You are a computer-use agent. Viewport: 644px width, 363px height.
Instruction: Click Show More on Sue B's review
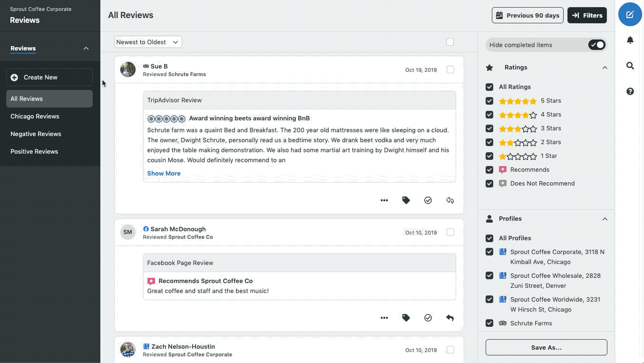click(164, 173)
